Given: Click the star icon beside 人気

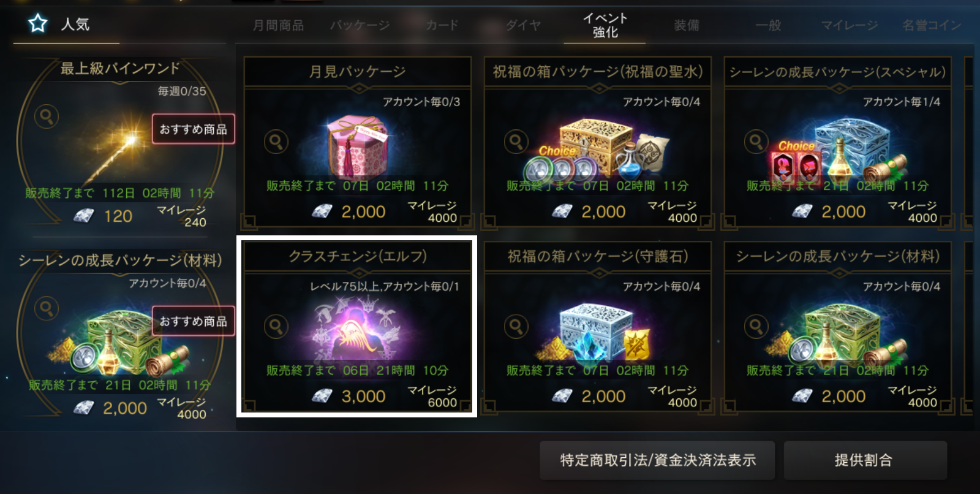Looking at the screenshot, I should 38,23.
